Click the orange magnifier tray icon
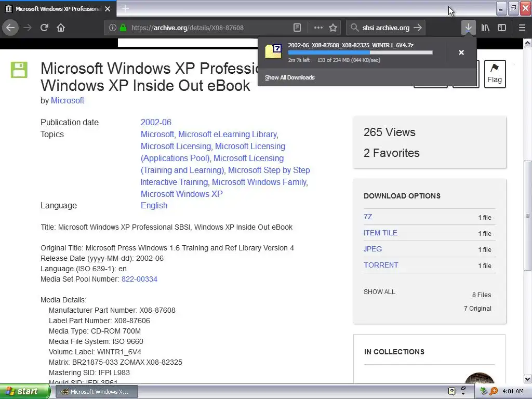Viewport: 532px width, 399px height. (494, 391)
